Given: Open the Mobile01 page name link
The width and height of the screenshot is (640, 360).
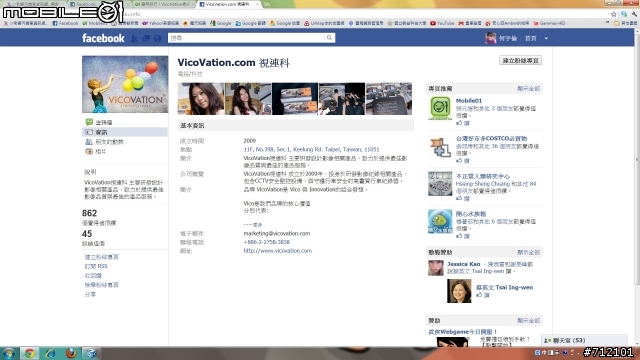Looking at the screenshot, I should [x=469, y=100].
